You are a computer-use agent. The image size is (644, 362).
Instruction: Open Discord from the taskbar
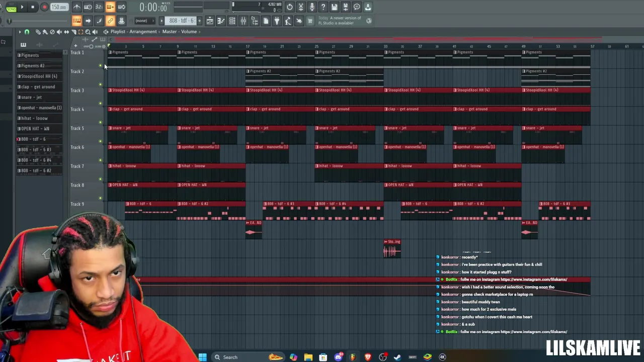pyautogui.click(x=338, y=357)
